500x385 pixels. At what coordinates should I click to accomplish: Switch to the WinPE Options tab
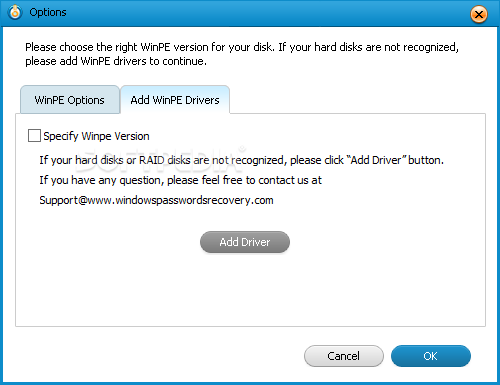70,100
